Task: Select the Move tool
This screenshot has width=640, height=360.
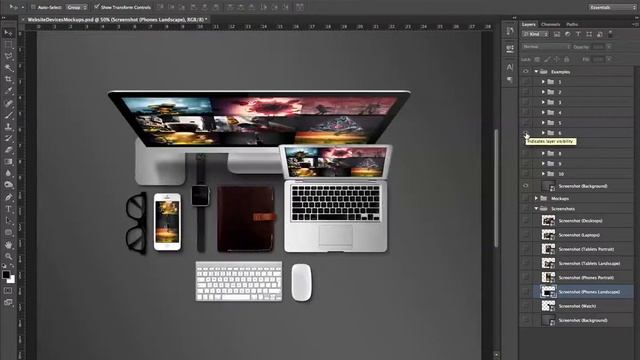Action: pos(8,33)
